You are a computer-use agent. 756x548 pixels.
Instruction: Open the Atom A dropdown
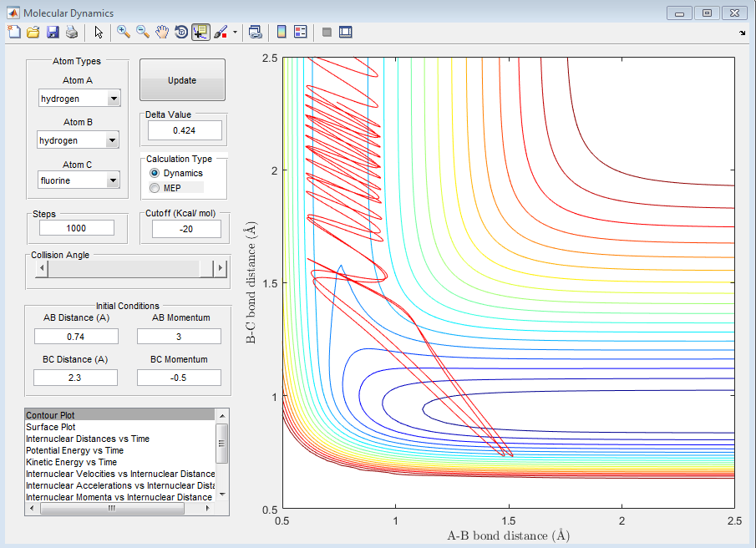pyautogui.click(x=114, y=99)
